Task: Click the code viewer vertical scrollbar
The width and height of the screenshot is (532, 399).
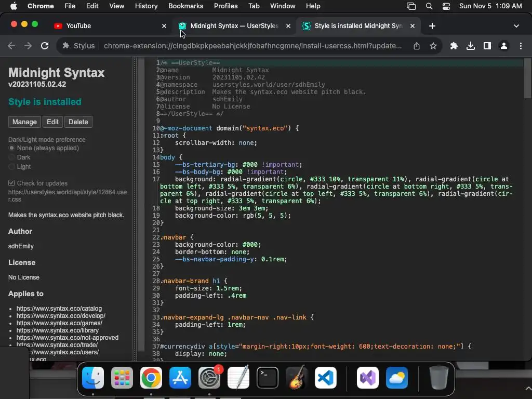Action: pyautogui.click(x=527, y=78)
